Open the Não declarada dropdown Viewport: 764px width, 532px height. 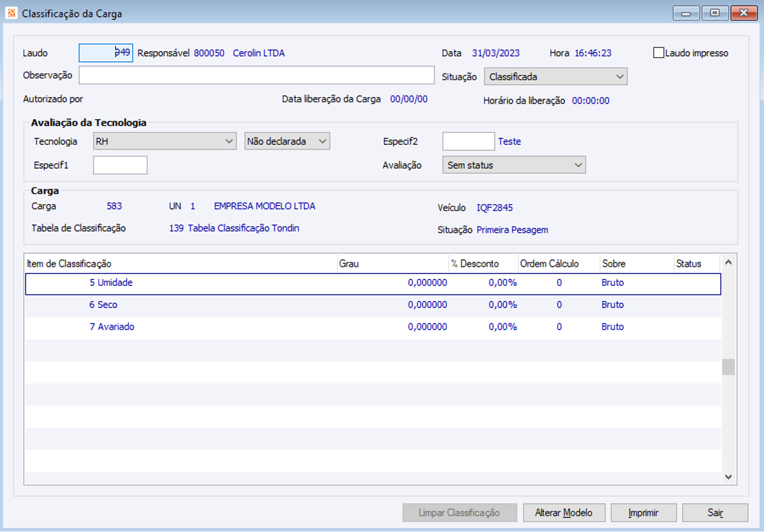287,142
